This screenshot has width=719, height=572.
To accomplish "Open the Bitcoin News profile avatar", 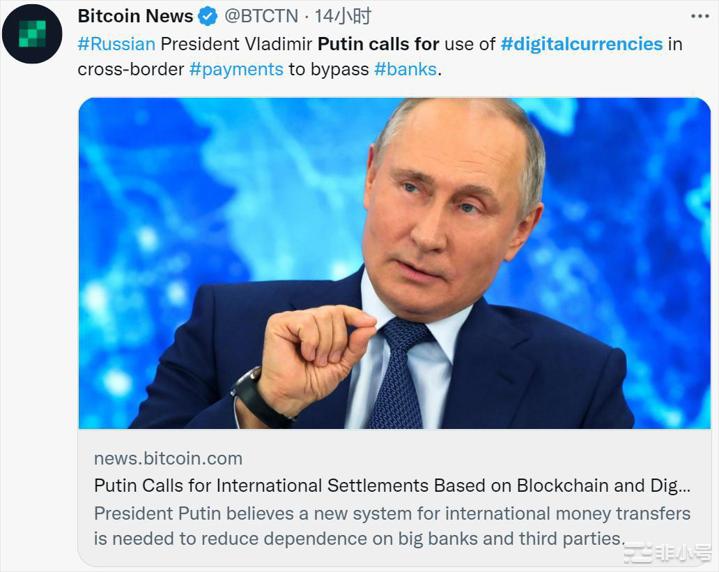I will tap(32, 34).
